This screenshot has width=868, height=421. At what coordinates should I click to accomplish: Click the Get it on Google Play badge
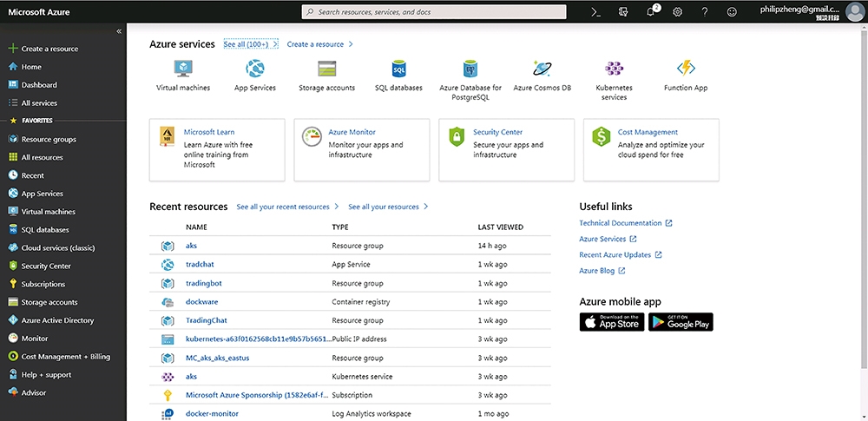(x=681, y=322)
